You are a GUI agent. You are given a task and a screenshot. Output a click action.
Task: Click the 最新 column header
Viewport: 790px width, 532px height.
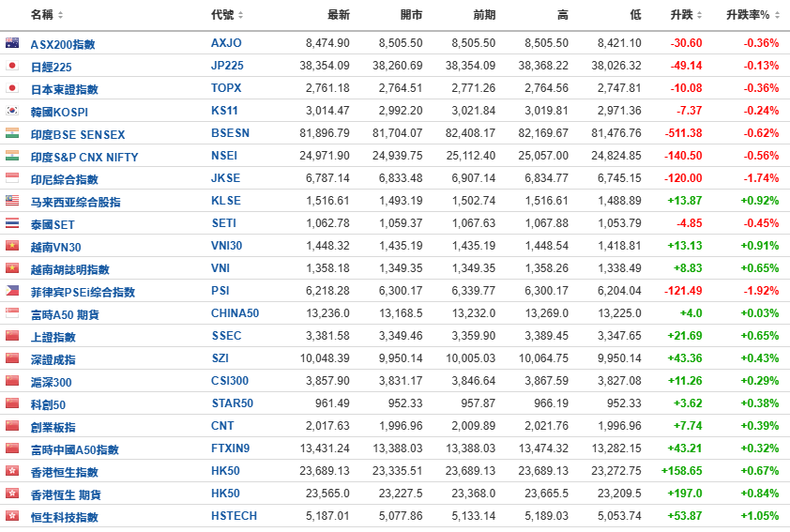coord(338,15)
